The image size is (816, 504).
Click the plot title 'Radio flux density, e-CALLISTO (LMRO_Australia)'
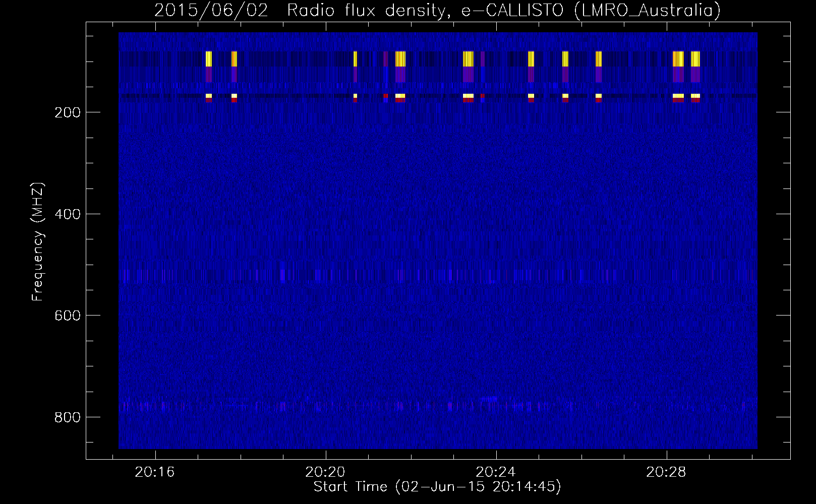coord(503,10)
